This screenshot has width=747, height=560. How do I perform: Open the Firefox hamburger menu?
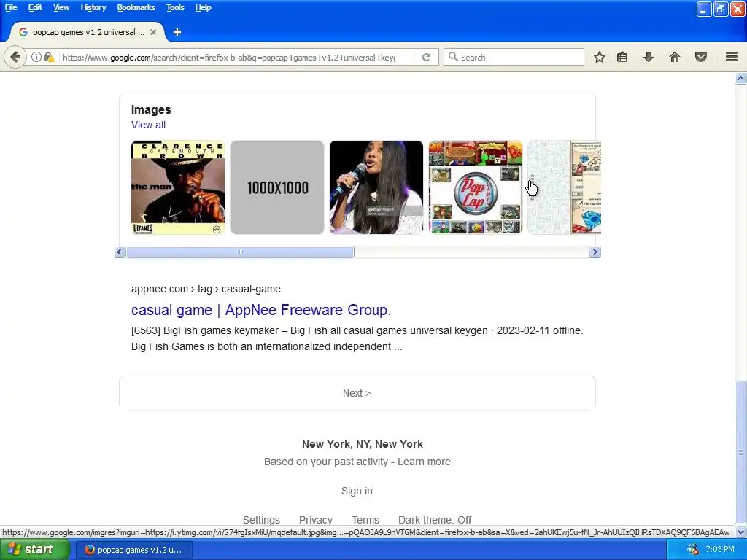[732, 57]
